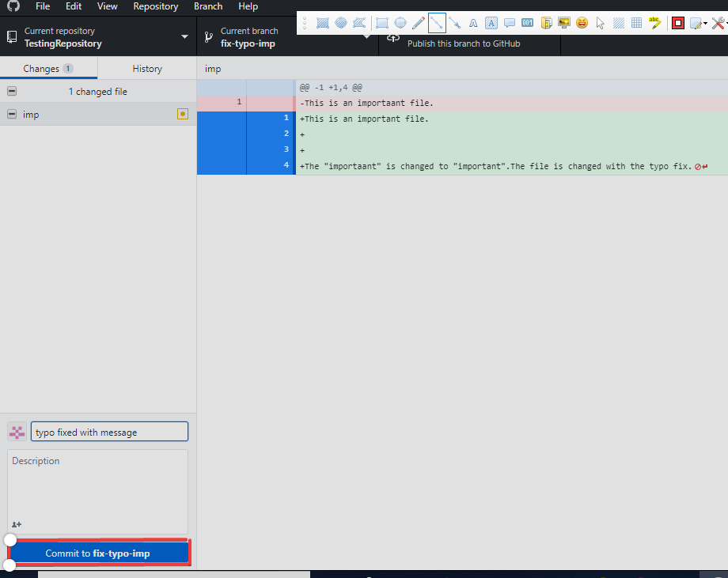Click the co-authors add person icon
The width and height of the screenshot is (728, 578).
(17, 524)
